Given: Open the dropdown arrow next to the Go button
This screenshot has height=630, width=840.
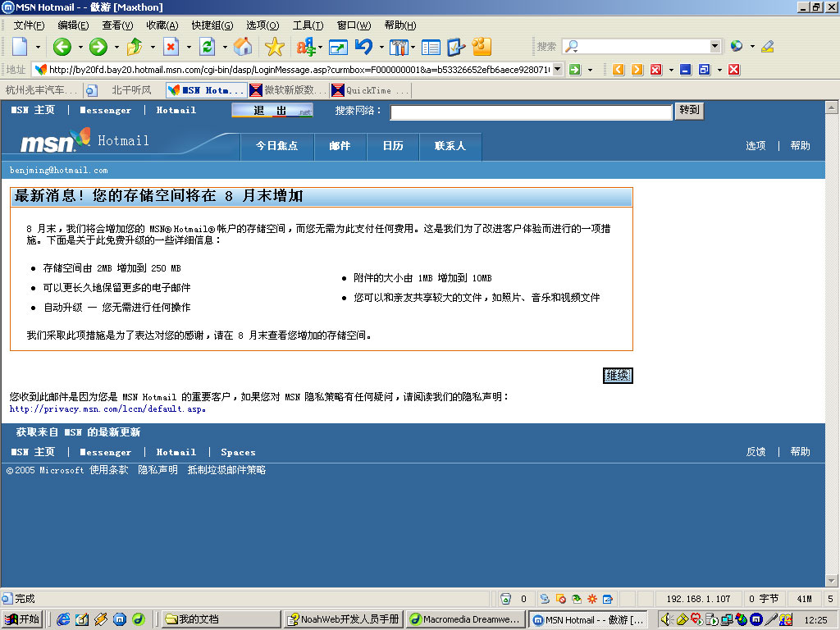Looking at the screenshot, I should (x=590, y=70).
